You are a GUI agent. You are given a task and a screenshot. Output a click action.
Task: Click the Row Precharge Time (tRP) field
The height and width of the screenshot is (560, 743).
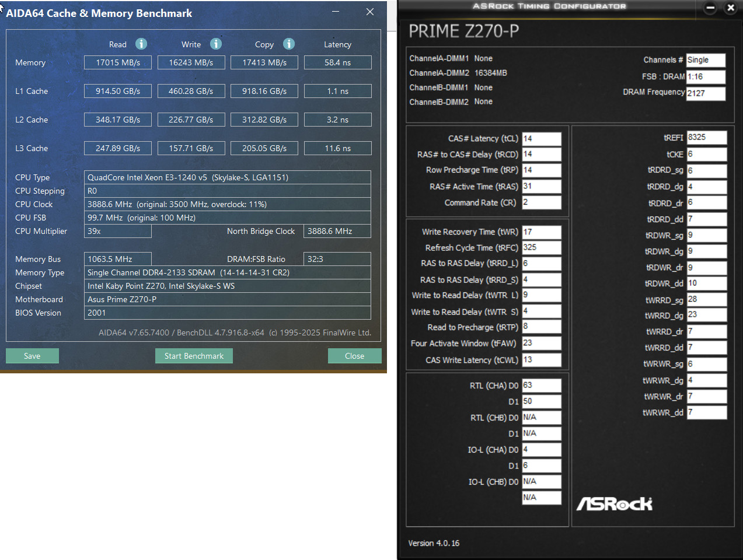click(542, 170)
